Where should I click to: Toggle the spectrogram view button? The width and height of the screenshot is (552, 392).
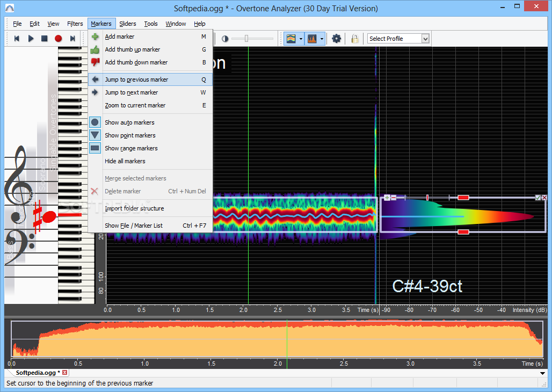click(291, 38)
